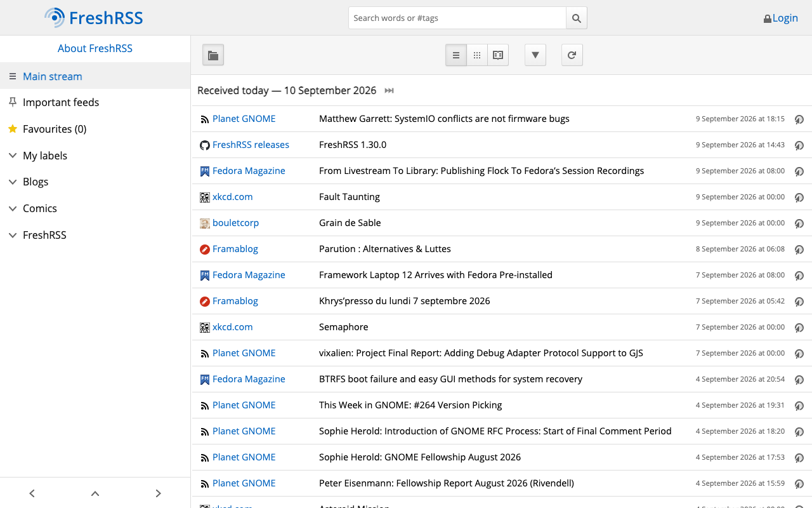812x508 pixels.
Task: Click the Framablog favicon on the Khrys'presso row
Action: (x=205, y=302)
